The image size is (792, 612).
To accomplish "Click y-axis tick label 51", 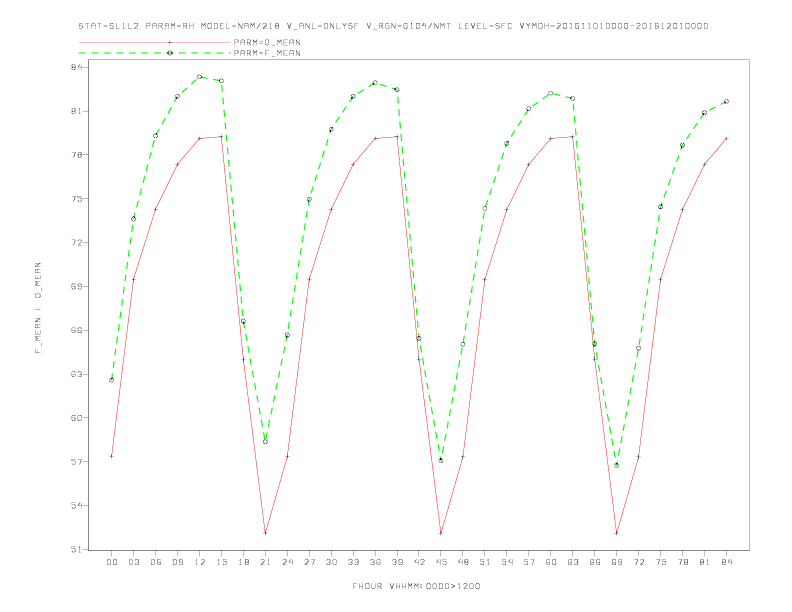I will (x=77, y=549).
